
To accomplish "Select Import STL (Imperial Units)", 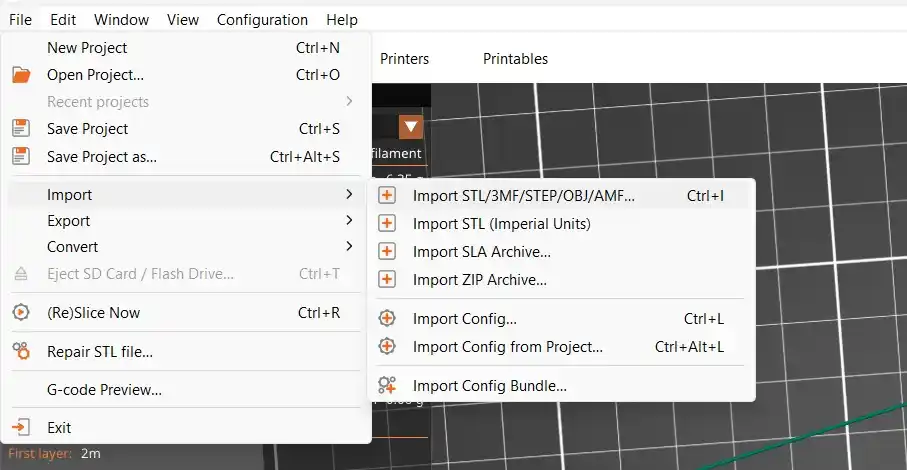I will [x=501, y=224].
